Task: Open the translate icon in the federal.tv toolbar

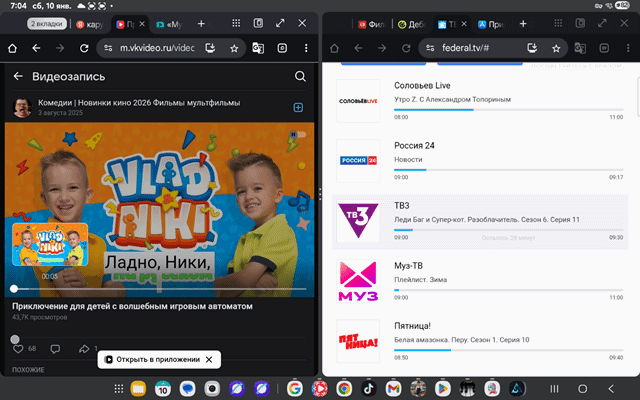Action: [579, 47]
